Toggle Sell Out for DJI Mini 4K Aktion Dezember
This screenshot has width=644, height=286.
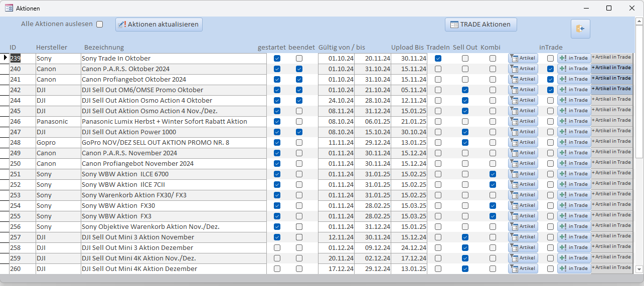(465, 268)
